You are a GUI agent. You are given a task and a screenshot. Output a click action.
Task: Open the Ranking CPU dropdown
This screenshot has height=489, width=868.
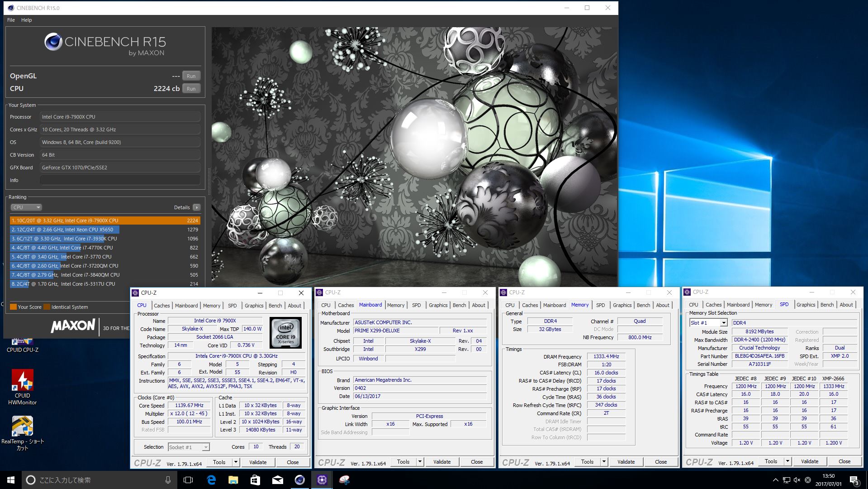(26, 207)
